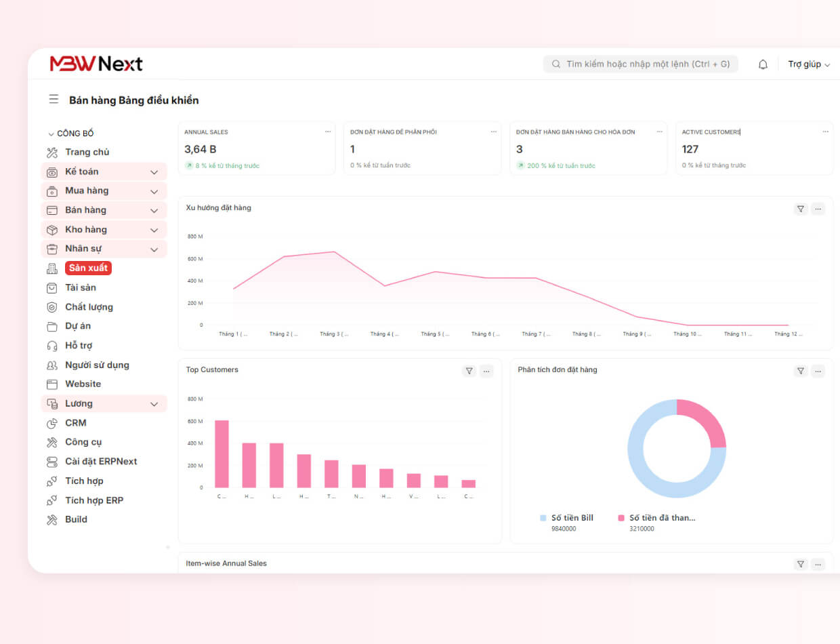The width and height of the screenshot is (840, 644).
Task: Click the three-dot menu on Annual Sales card
Action: [x=328, y=132]
